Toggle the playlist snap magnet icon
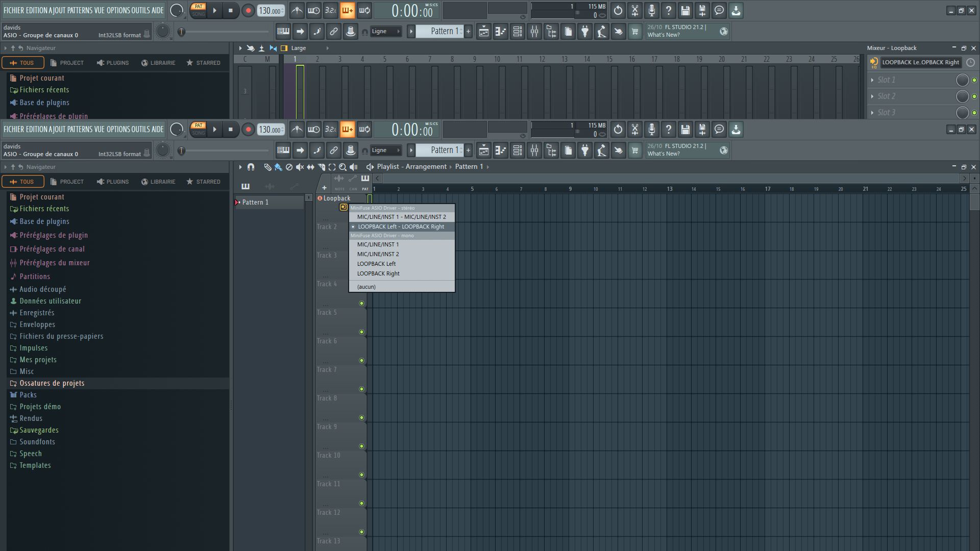This screenshot has width=980, height=551. click(x=251, y=167)
